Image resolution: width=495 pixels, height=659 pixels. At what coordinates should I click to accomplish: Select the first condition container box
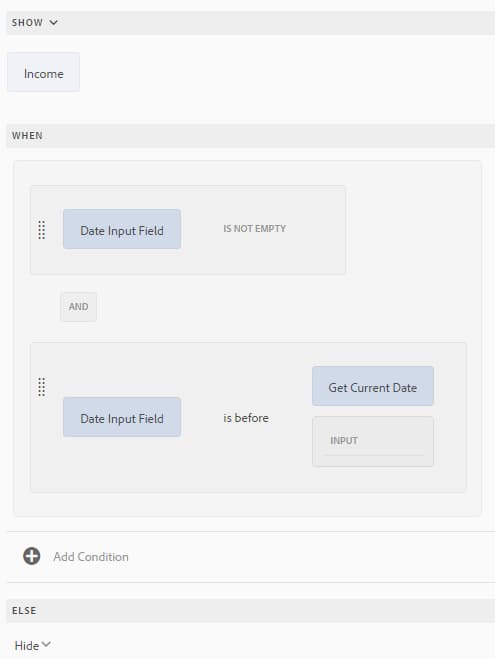tap(188, 230)
